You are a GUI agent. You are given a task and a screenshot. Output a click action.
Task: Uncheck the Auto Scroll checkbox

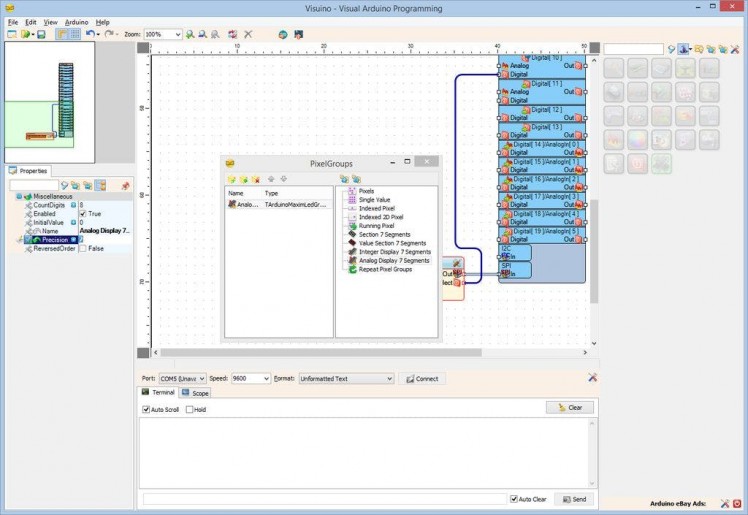(147, 409)
